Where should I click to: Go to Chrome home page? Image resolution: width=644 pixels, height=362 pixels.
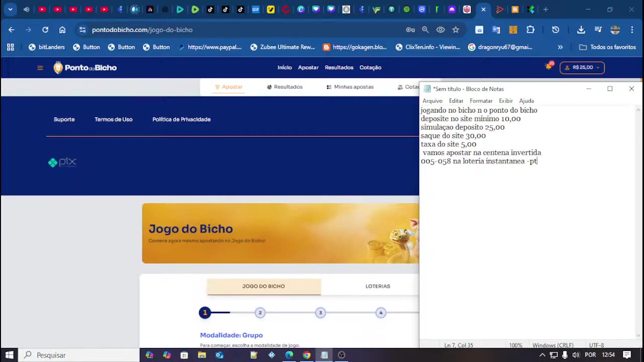62,30
